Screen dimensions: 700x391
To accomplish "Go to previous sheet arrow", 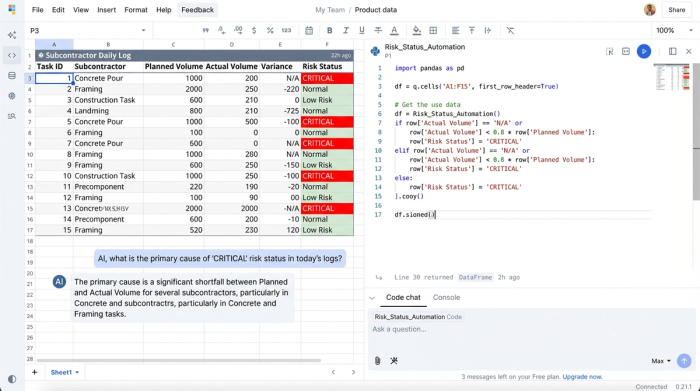I will click(x=333, y=372).
